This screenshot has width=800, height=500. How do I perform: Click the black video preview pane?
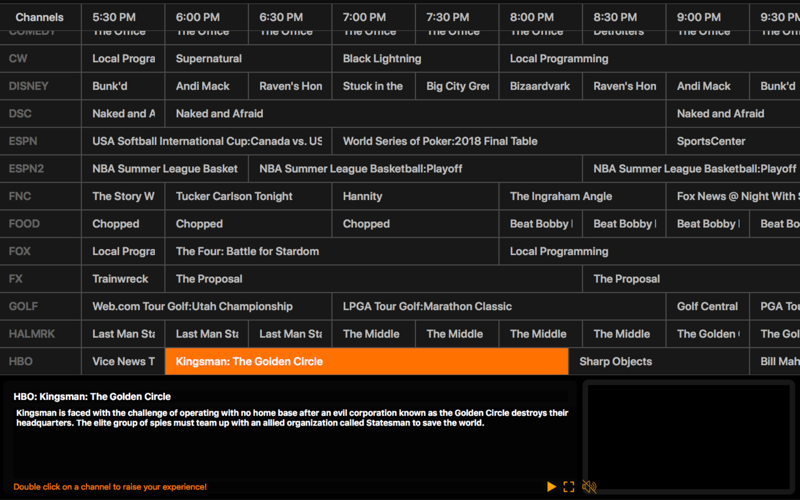[x=689, y=437]
